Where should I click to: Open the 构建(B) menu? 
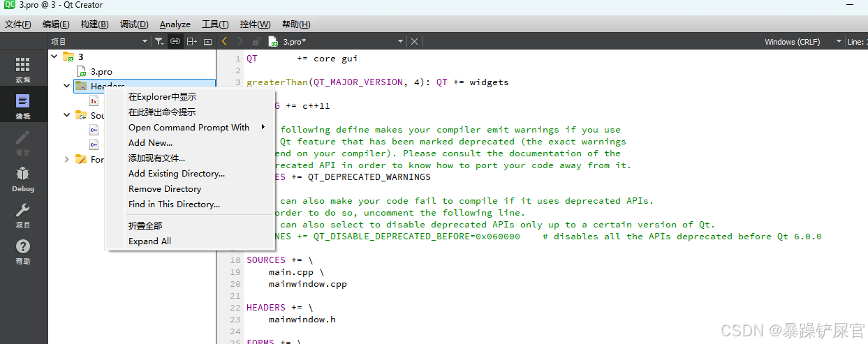click(94, 24)
